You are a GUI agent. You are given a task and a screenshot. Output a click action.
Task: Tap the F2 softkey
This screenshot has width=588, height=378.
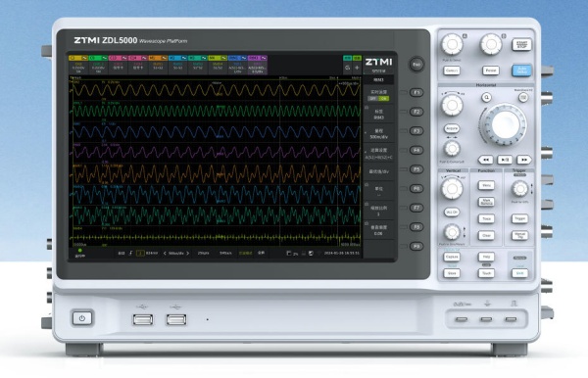point(416,112)
